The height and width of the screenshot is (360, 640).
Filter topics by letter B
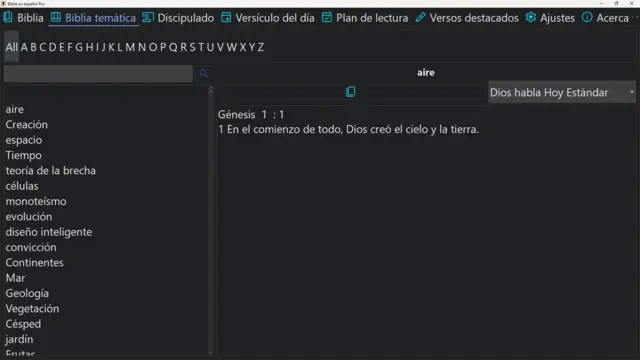tap(33, 47)
